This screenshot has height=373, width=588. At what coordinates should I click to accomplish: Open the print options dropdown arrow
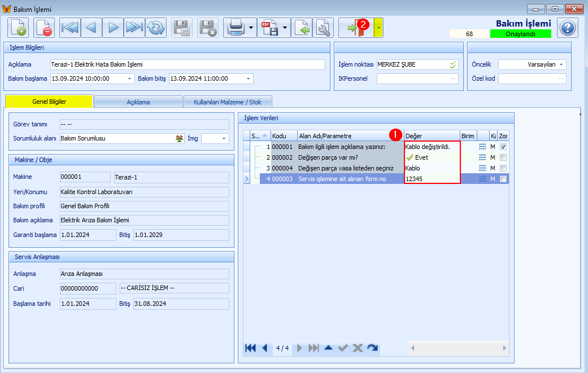click(x=251, y=28)
